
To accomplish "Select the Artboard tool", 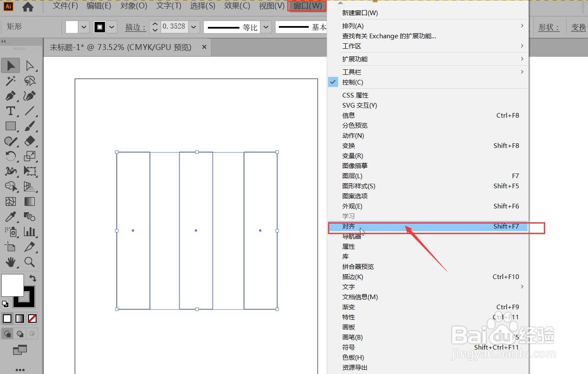I will click(x=10, y=247).
